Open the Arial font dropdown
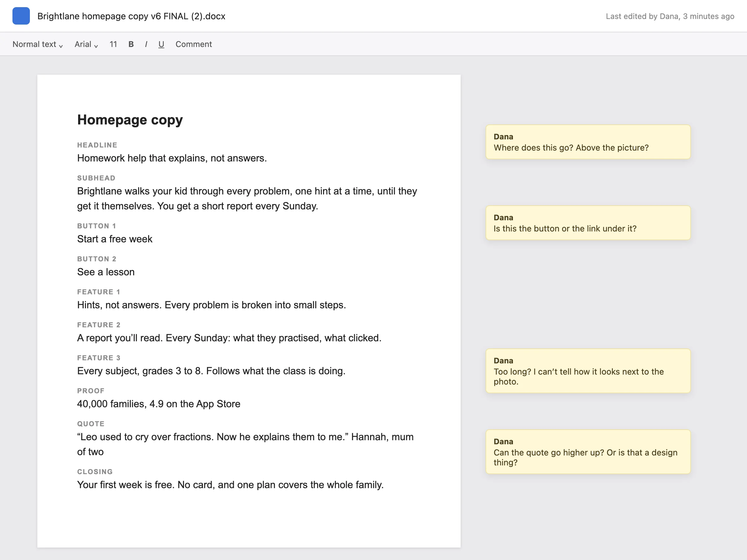This screenshot has width=747, height=560. (x=86, y=44)
